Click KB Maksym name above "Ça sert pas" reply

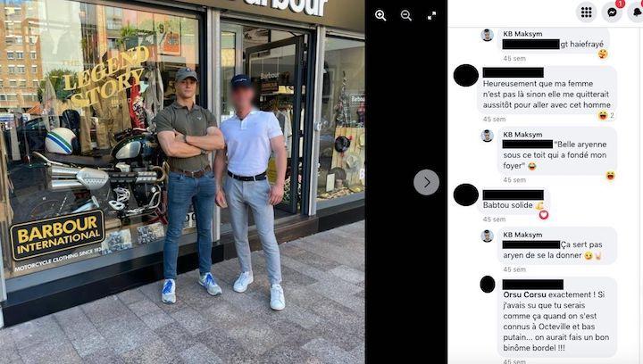522,235
